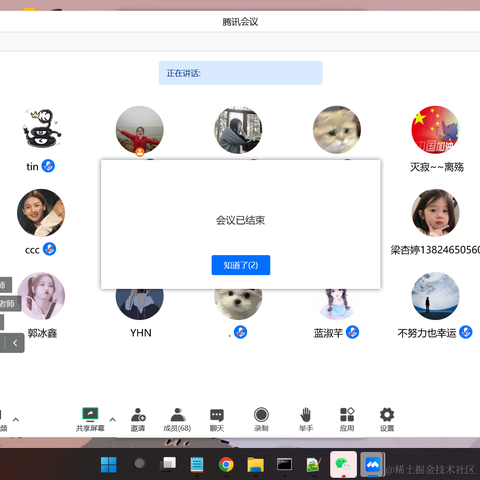480x480 pixels.
Task: Start recording with 录制 icon
Action: pyautogui.click(x=261, y=419)
